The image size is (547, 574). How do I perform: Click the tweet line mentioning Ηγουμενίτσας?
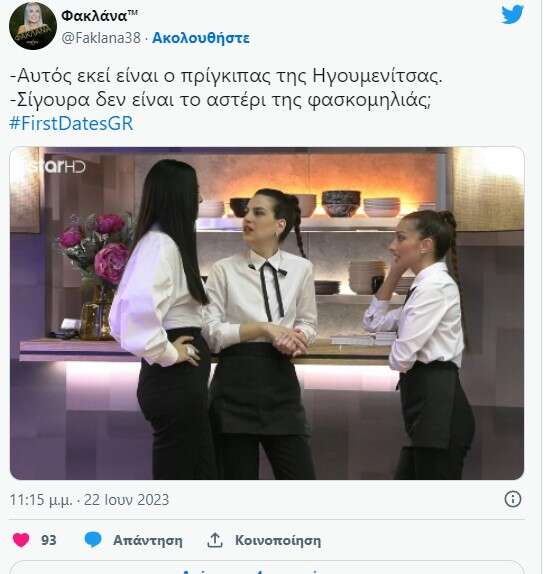pos(226,76)
